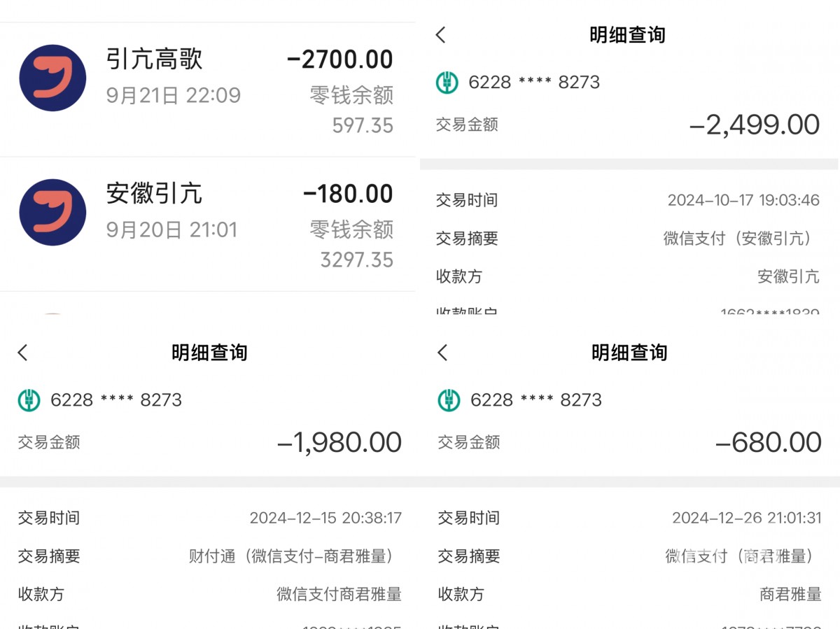Tap summary 财付通（微信支付-商君雅量）
Viewport: 840px width, 629px height.
[x=295, y=557]
